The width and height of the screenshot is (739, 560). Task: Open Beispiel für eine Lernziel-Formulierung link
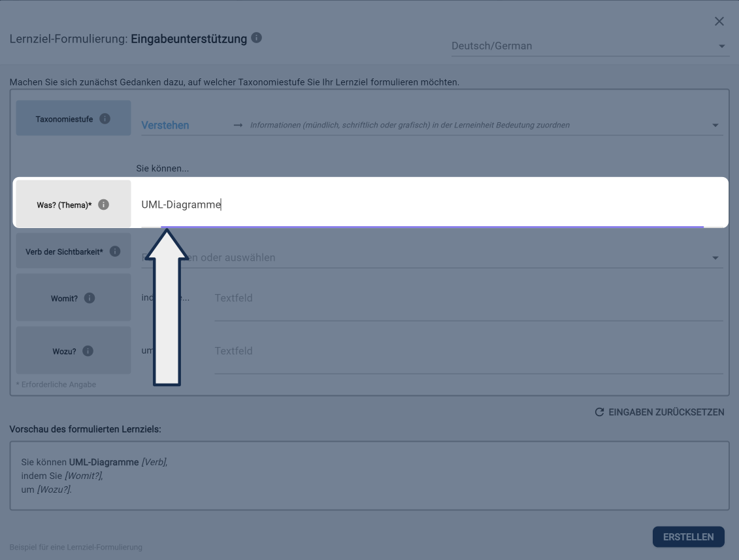pyautogui.click(x=76, y=547)
